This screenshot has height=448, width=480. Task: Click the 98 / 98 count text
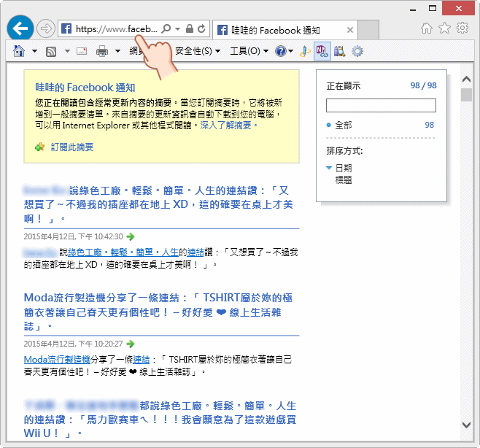tap(423, 86)
